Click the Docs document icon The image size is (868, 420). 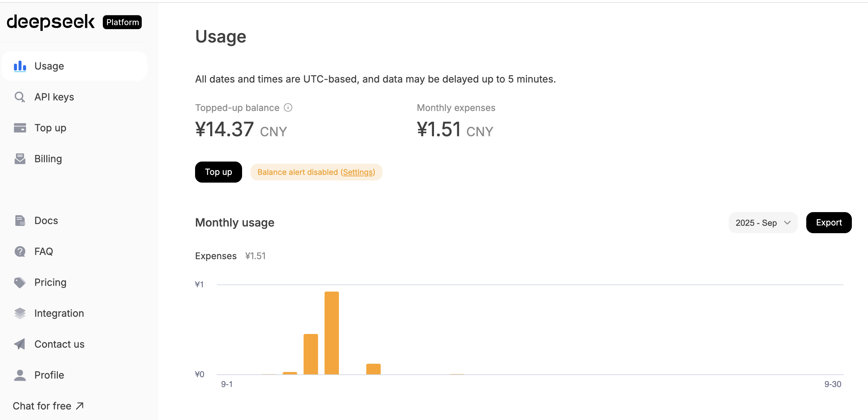coord(20,221)
